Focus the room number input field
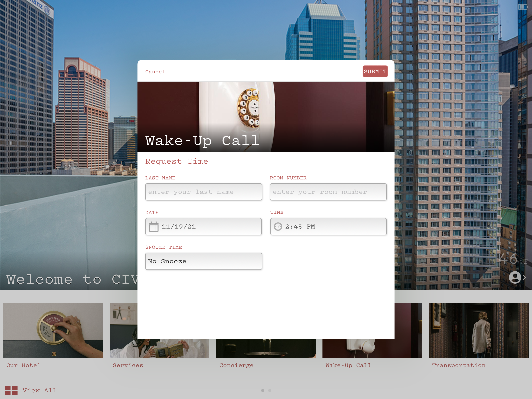The width and height of the screenshot is (532, 399). (x=328, y=192)
